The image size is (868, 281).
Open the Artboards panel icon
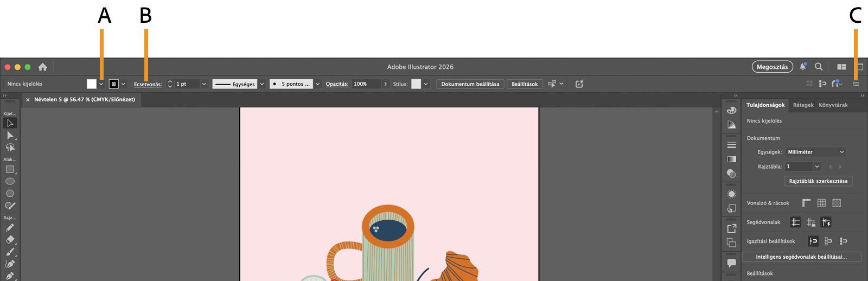click(x=731, y=242)
